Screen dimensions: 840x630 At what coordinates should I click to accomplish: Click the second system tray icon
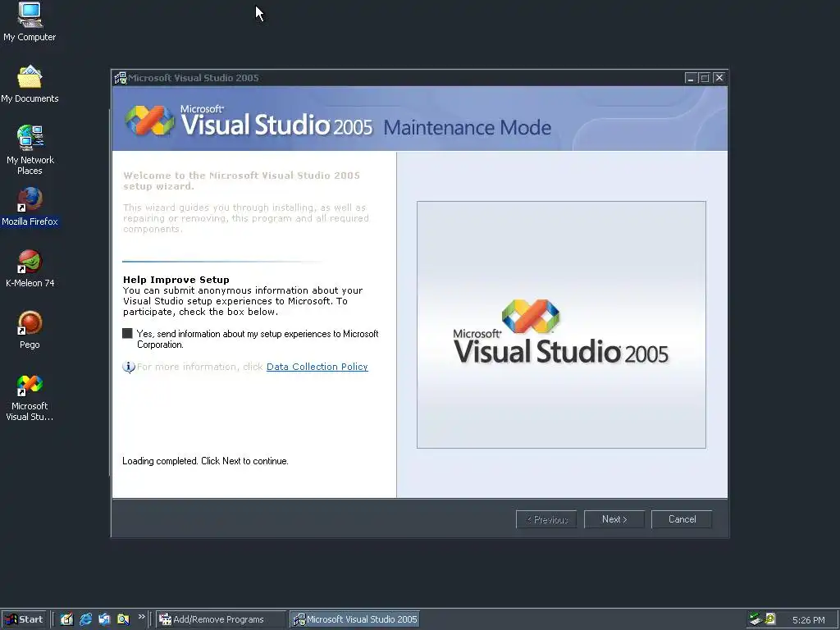(769, 619)
